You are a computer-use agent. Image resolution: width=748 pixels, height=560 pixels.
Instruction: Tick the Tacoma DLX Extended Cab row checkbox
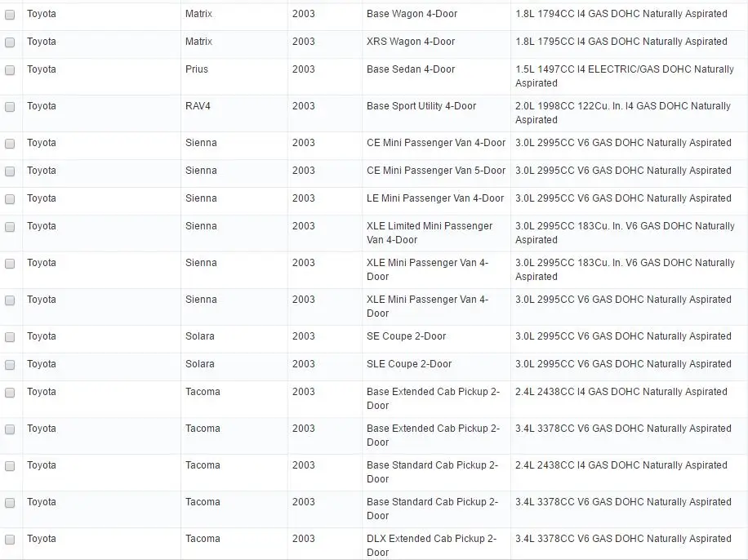click(10, 539)
